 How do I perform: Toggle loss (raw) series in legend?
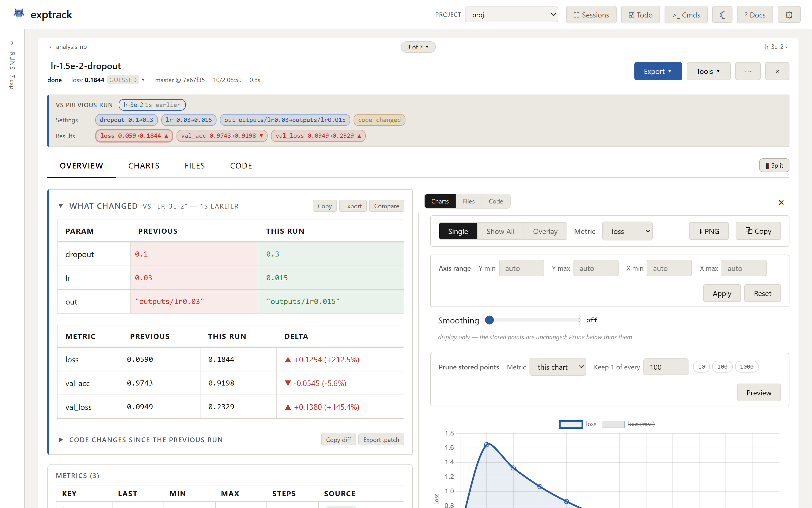628,424
